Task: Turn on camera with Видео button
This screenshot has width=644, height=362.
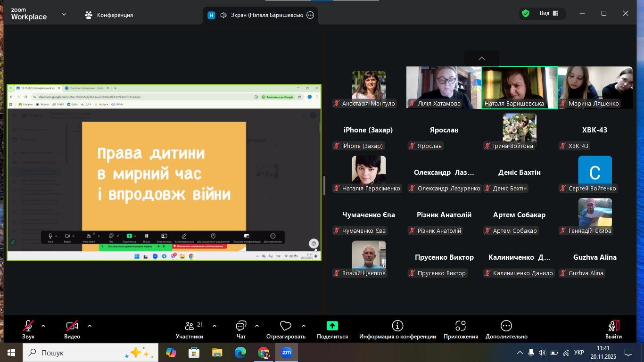Action: click(x=72, y=329)
